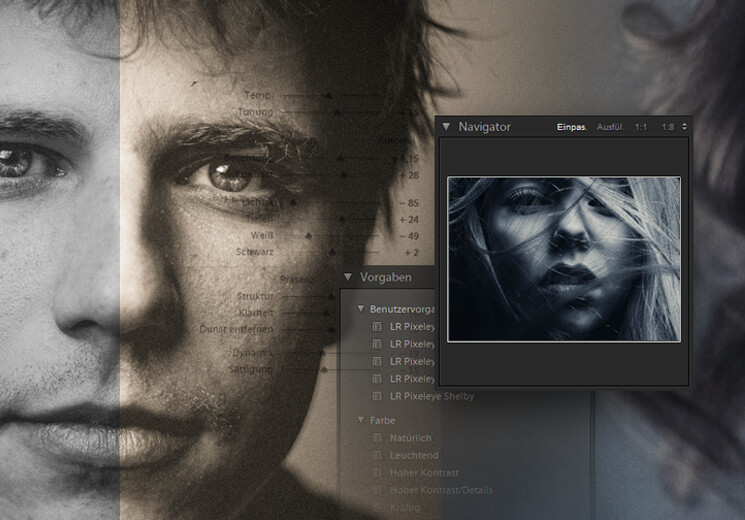Click the Tönung slider handle
This screenshot has height=520, width=745.
point(337,112)
